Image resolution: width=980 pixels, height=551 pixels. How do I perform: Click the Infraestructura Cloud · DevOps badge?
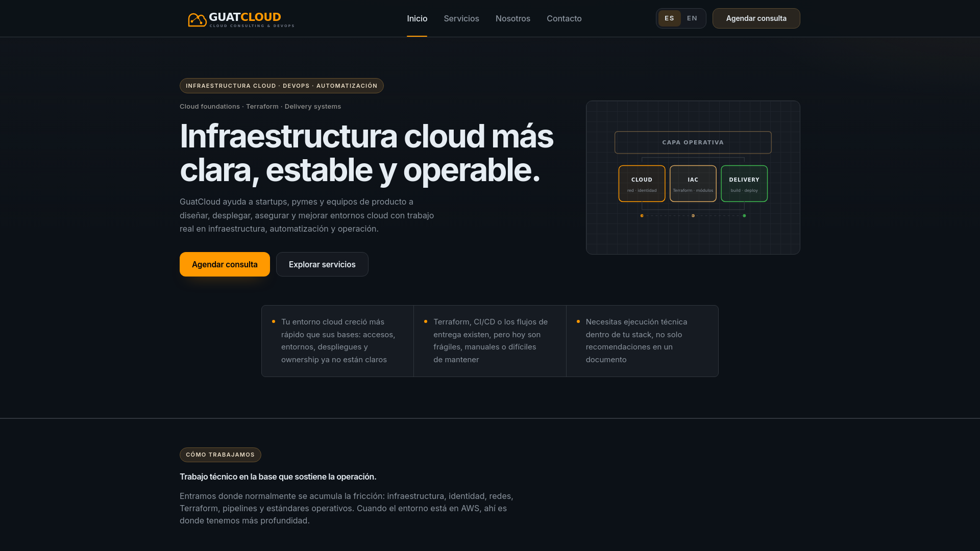pyautogui.click(x=281, y=86)
